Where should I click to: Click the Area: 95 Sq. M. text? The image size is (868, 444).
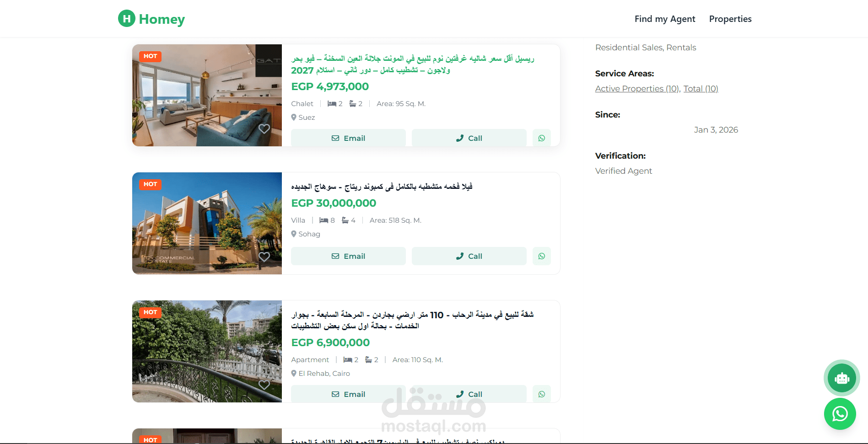pos(401,104)
